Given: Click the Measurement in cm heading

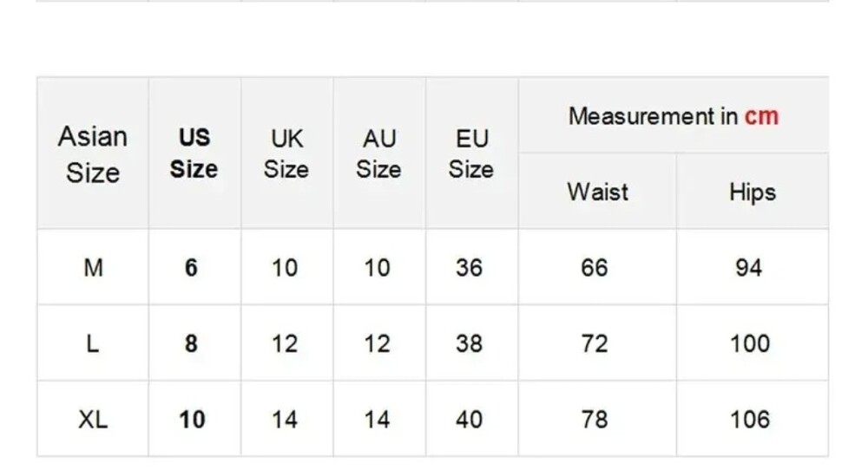Looking at the screenshot, I should (x=673, y=116).
